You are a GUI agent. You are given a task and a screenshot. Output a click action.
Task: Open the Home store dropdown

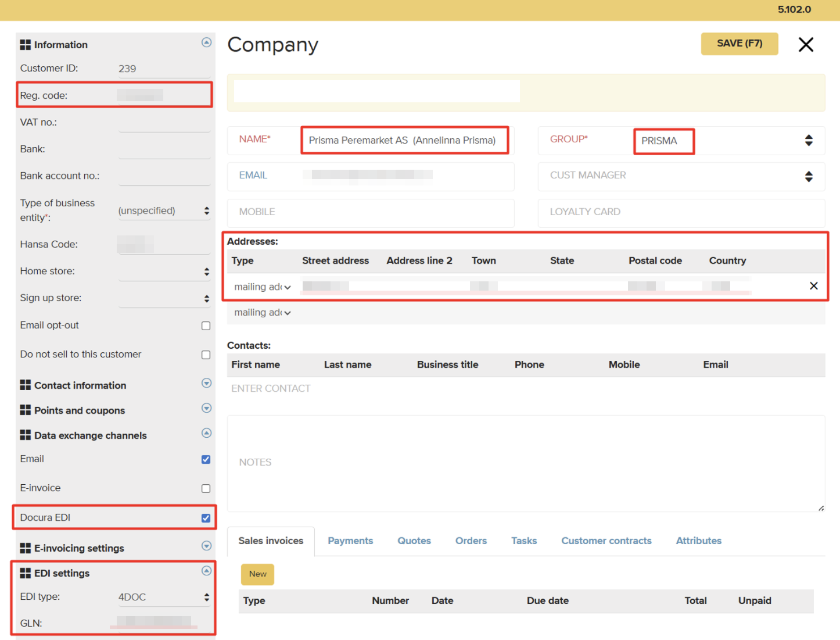click(164, 271)
